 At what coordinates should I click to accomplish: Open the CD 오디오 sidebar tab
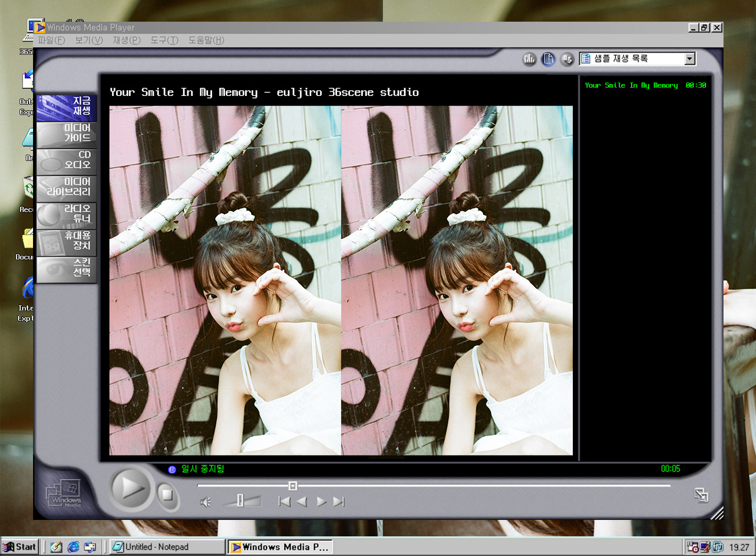(x=67, y=161)
